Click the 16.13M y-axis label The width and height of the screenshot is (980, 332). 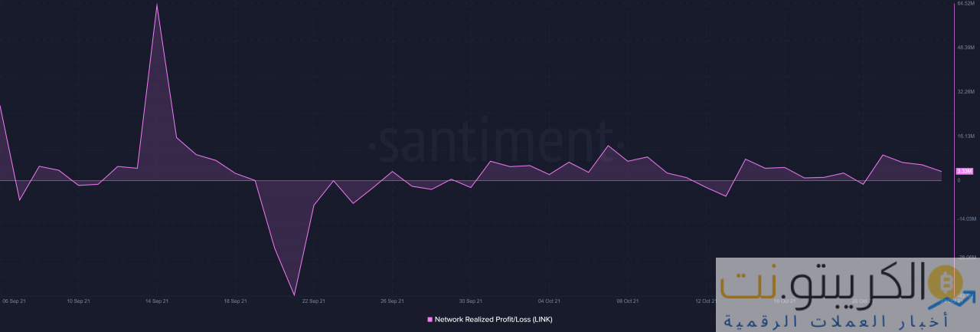(965, 136)
